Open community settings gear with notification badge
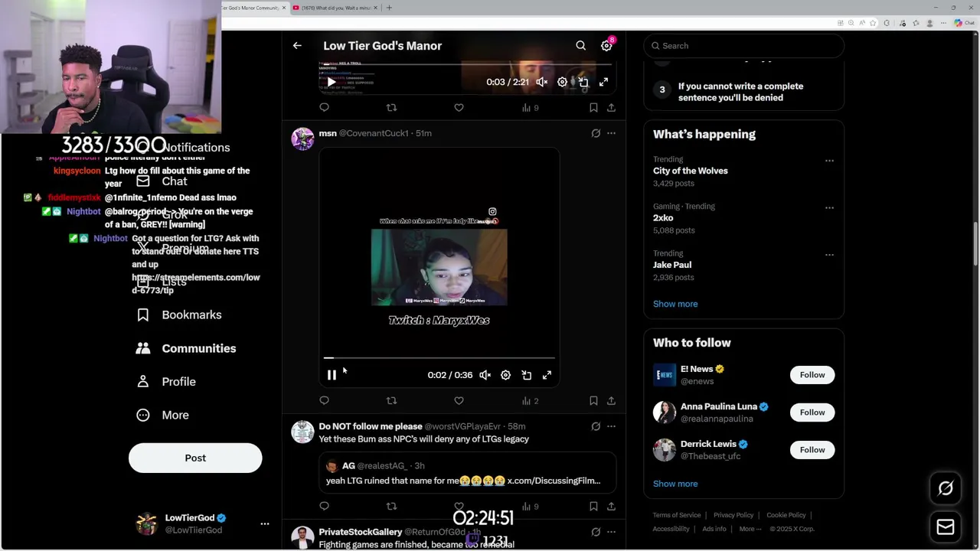980x551 pixels. click(607, 45)
